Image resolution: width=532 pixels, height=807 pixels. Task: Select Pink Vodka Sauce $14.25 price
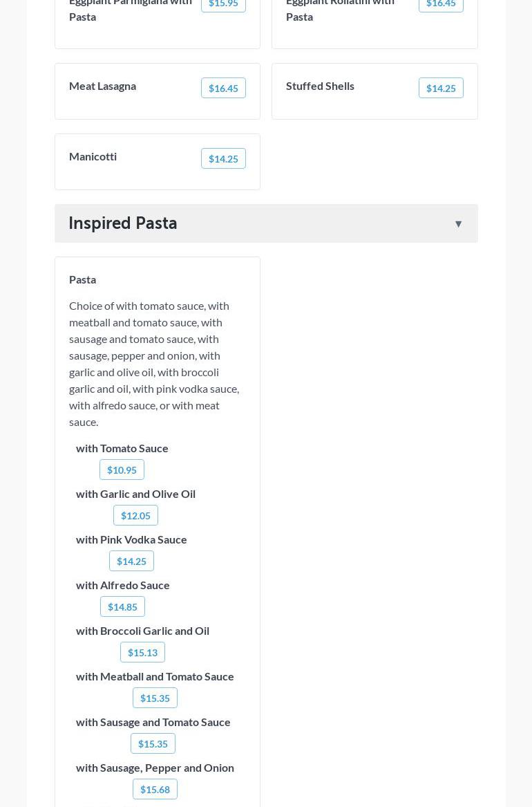pyautogui.click(x=131, y=561)
